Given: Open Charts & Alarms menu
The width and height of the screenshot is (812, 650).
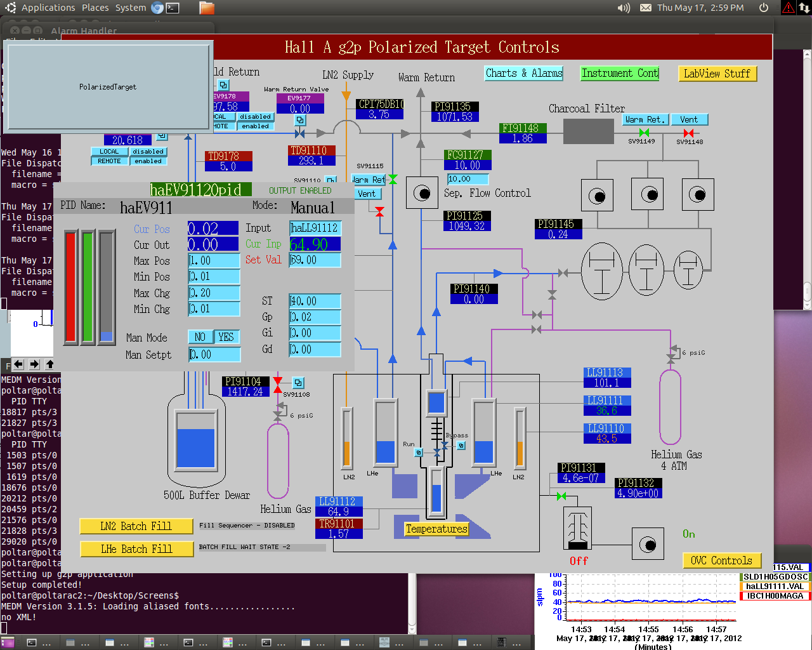Looking at the screenshot, I should [524, 73].
